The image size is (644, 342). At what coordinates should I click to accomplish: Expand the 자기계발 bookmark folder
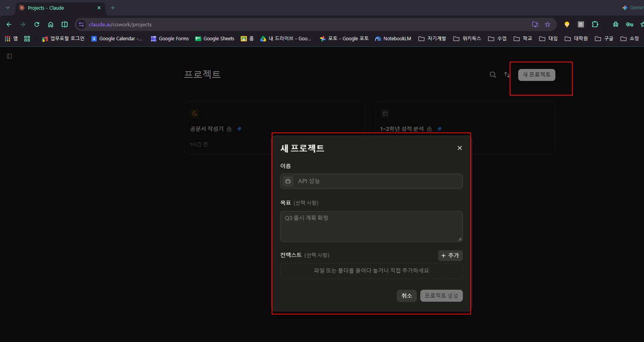point(432,39)
